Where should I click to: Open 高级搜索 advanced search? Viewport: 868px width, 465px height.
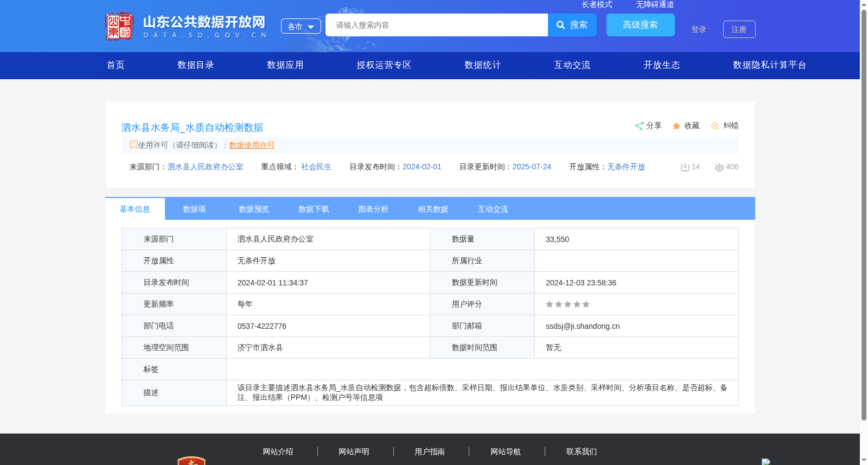click(641, 25)
